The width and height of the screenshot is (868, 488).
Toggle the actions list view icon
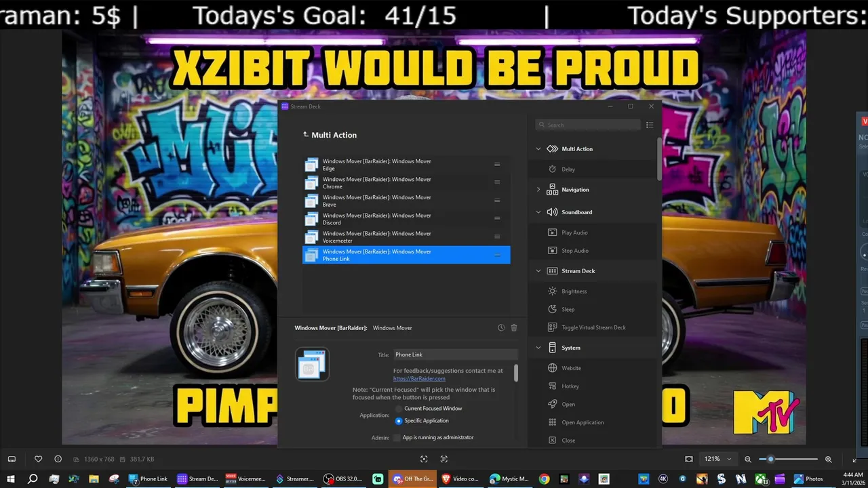coord(650,125)
